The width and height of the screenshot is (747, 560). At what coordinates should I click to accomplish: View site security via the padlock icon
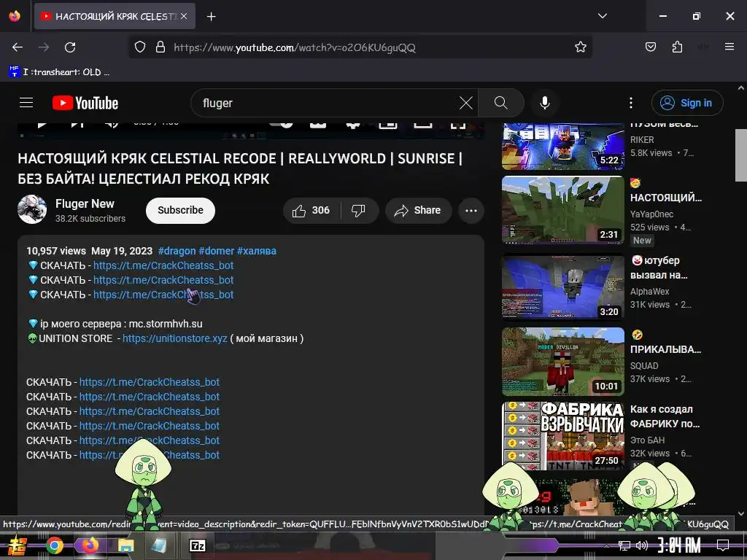[x=160, y=47]
